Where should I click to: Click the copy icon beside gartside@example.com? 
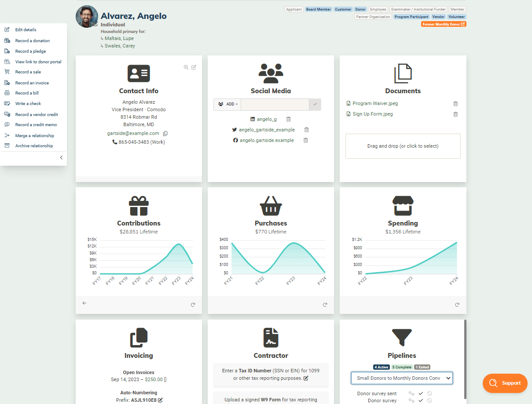point(165,132)
